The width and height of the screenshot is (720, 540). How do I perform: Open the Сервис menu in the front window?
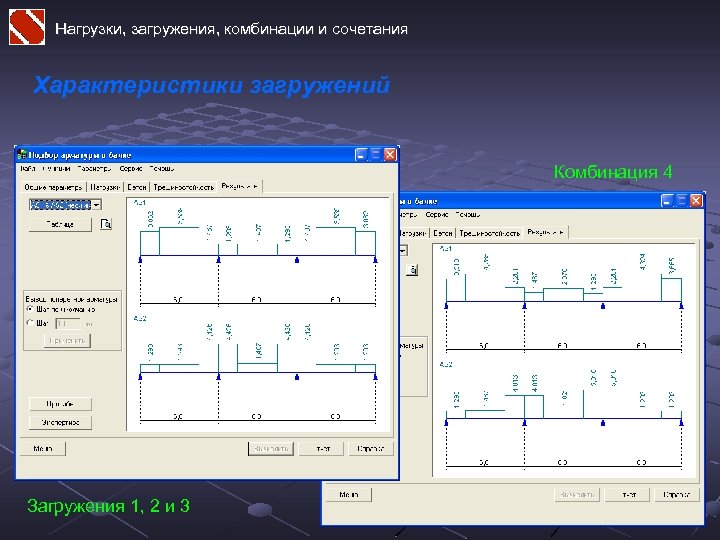pyautogui.click(x=131, y=169)
